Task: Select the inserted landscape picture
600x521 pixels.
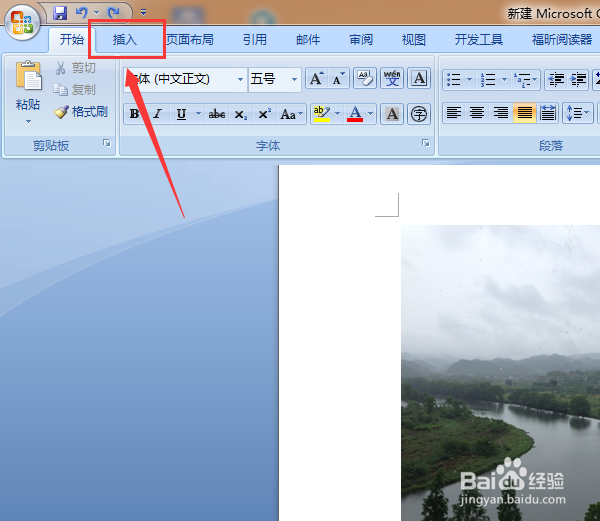Action: (501, 373)
